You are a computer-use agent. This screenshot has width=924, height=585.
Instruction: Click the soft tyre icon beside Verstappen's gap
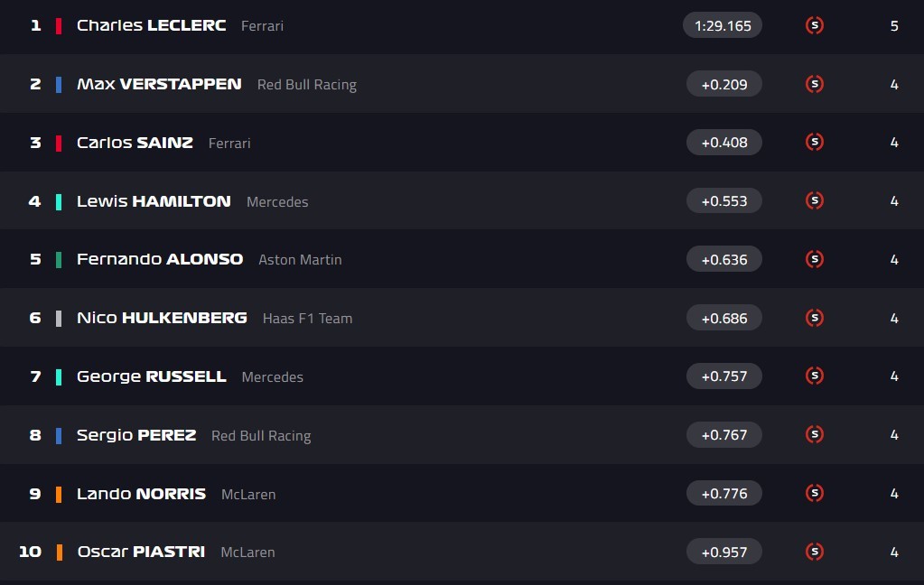(x=814, y=84)
